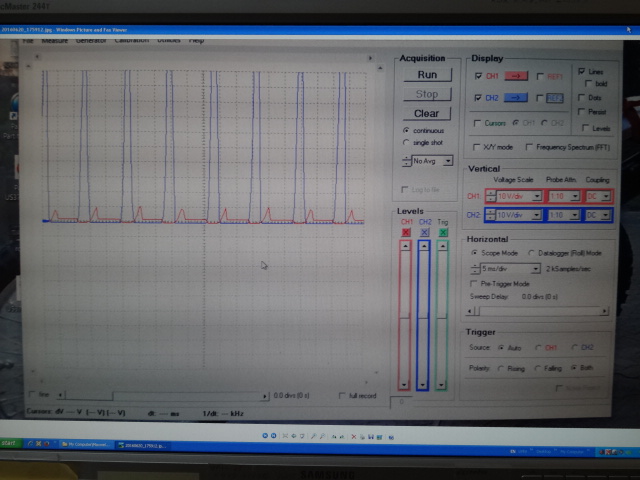The width and height of the screenshot is (640, 480).
Task: Click the Print icon in viewer toolbar
Action: coord(362,437)
